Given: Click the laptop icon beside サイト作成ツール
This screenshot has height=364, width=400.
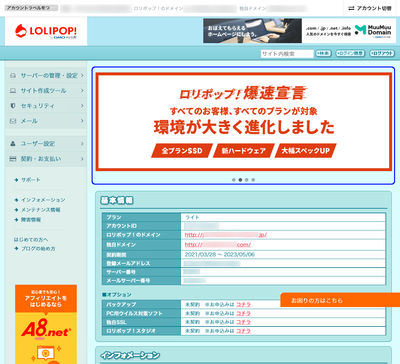Looking at the screenshot, I should coord(13,91).
